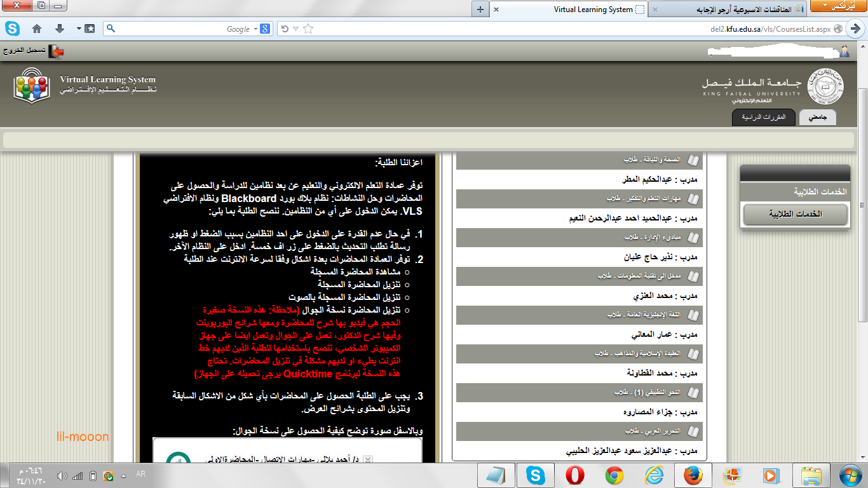The width and height of the screenshot is (868, 488).
Task: Go to the Firefox home page icon
Action: 37,29
